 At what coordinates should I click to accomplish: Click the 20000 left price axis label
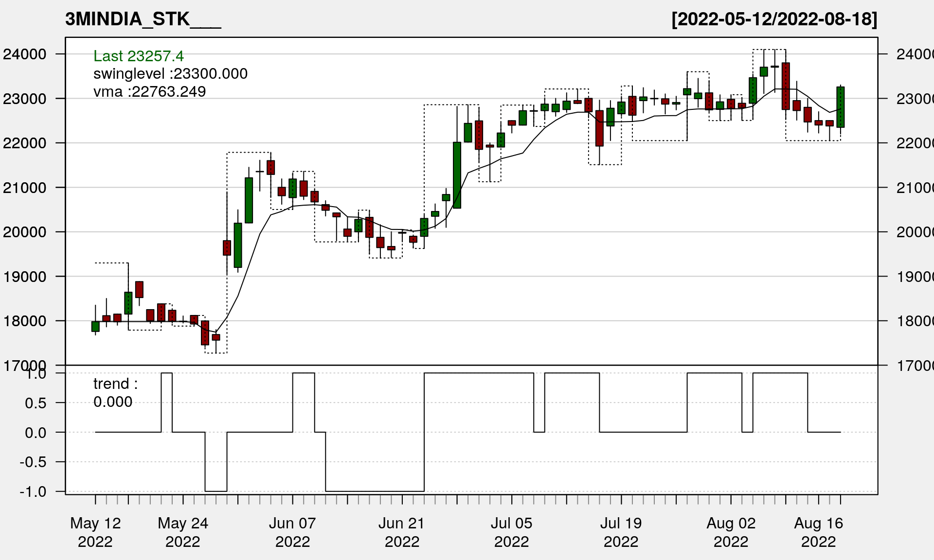pos(25,232)
